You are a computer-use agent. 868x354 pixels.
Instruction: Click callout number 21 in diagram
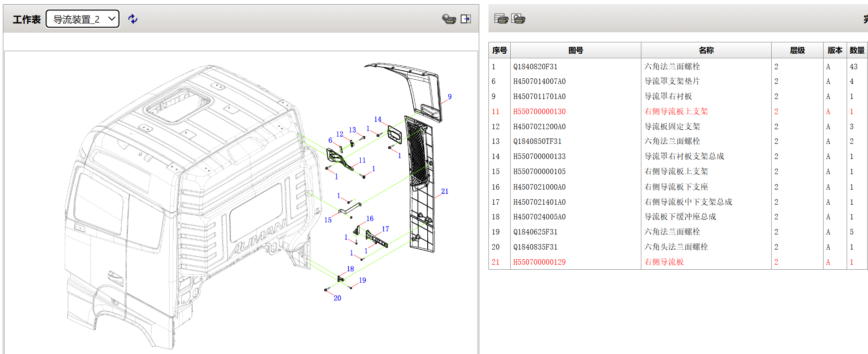pyautogui.click(x=444, y=192)
